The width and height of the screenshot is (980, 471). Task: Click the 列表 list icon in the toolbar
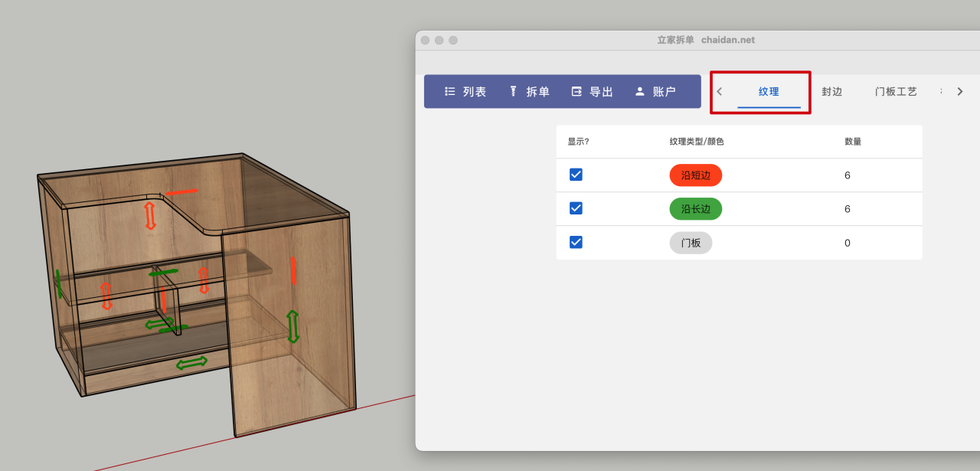[450, 91]
